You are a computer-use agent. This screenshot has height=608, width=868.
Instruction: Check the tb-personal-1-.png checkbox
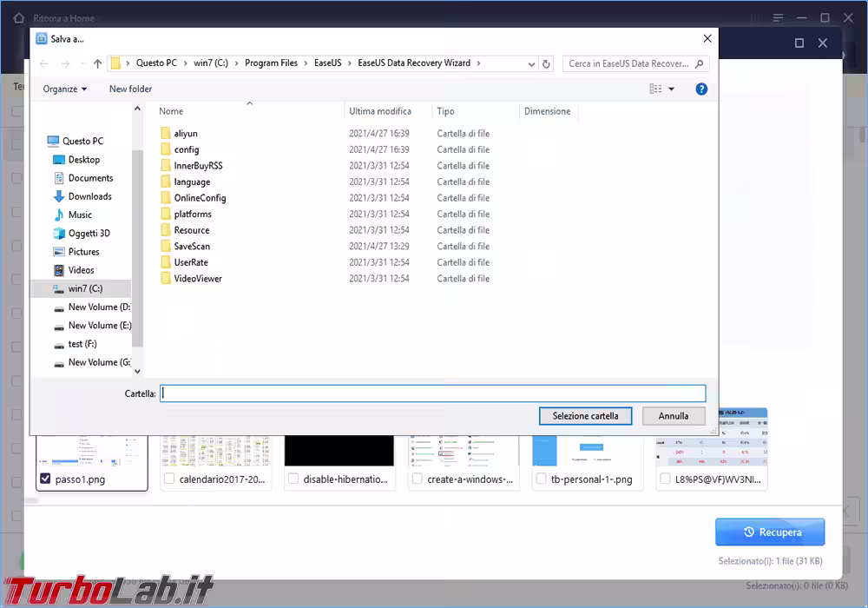tap(542, 479)
